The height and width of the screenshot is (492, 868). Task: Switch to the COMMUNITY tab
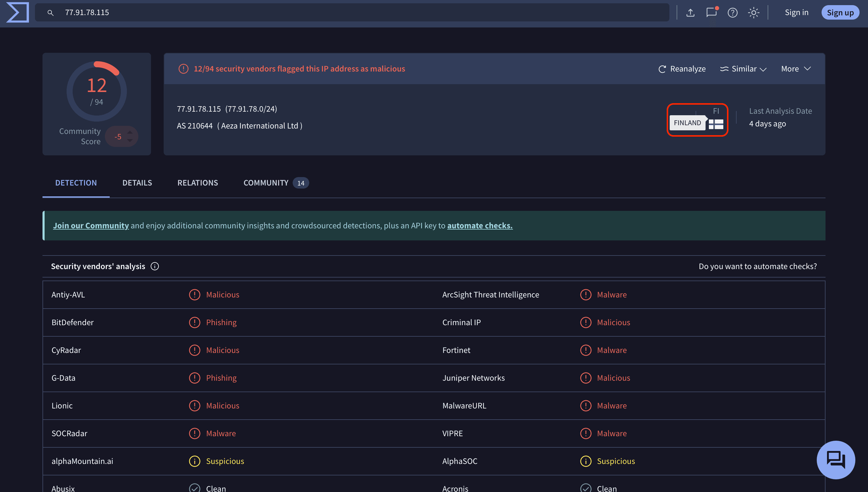point(276,183)
